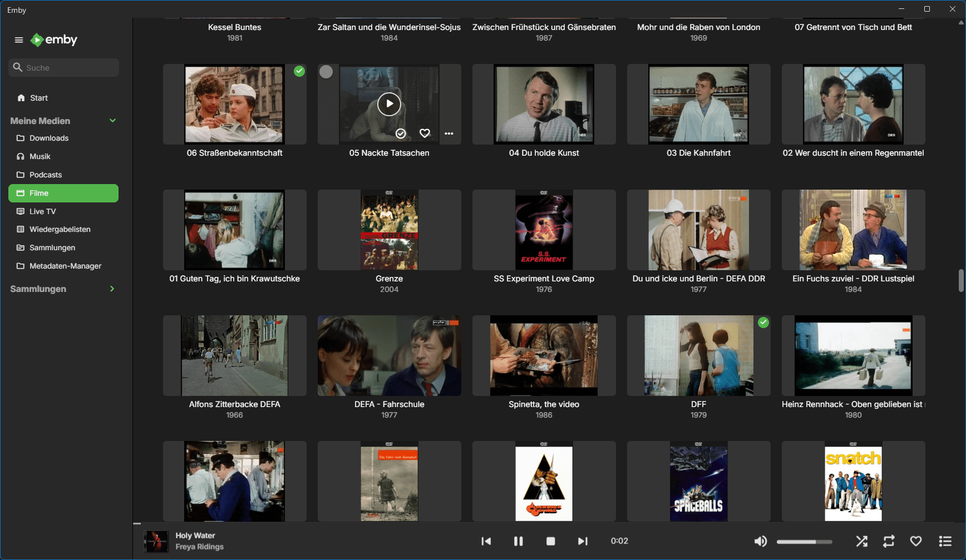Screen dimensions: 966x560
Task: Open more options for 05 Nackte Tatsachen
Action: (449, 133)
